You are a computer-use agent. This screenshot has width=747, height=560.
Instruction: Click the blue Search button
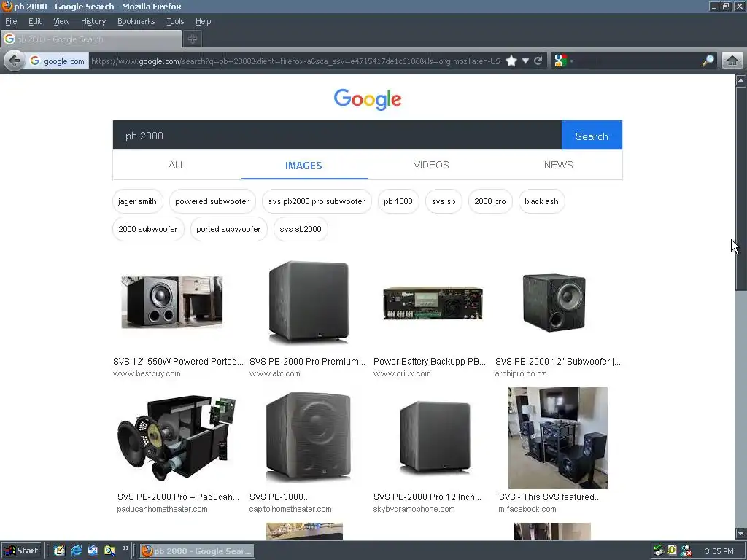tap(592, 135)
